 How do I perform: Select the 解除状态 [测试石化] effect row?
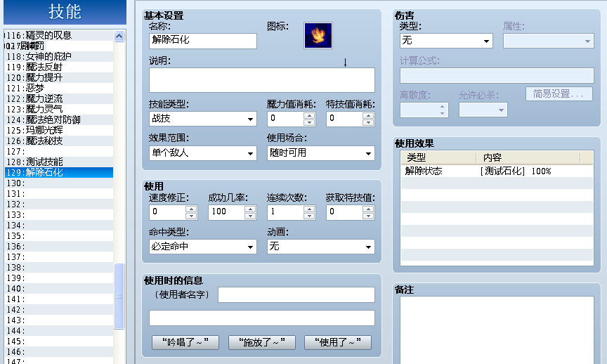(497, 171)
